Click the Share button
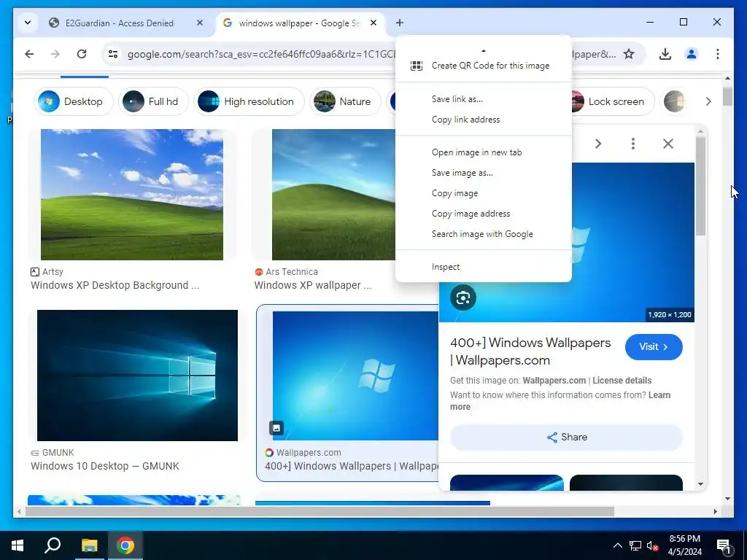This screenshot has height=560, width=747. 566,437
